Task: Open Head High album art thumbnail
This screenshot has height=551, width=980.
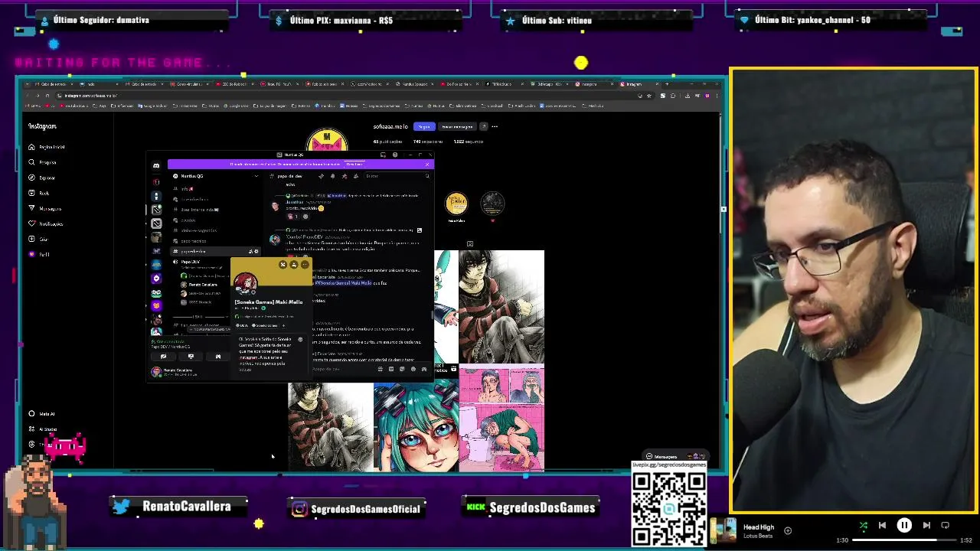Action: click(724, 530)
